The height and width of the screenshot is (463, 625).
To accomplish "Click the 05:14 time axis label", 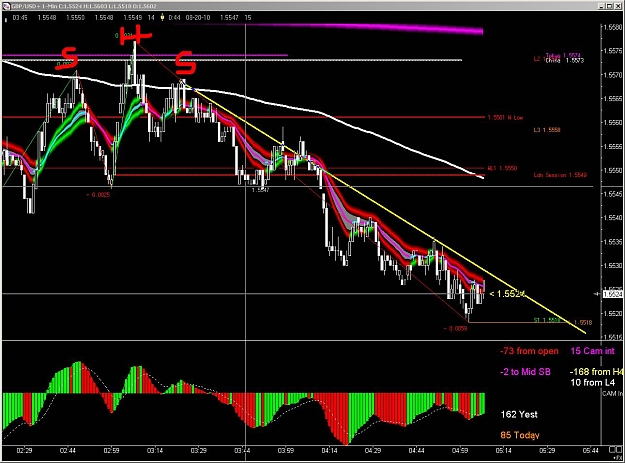I will (x=503, y=451).
